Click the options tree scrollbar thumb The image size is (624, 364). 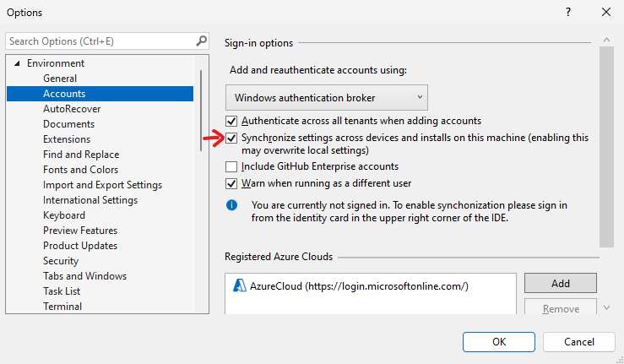(x=201, y=111)
